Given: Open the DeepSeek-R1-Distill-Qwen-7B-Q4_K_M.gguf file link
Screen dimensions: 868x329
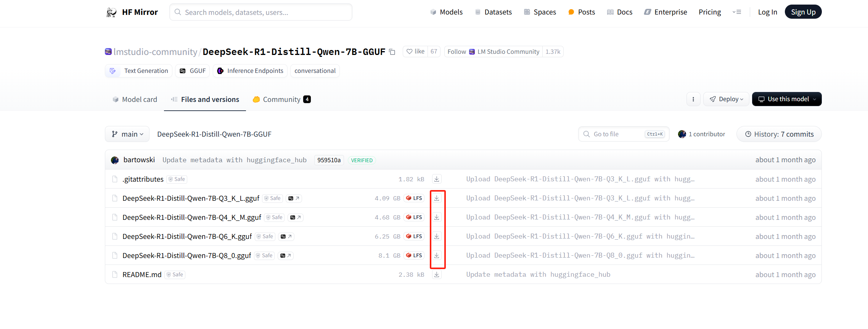Looking at the screenshot, I should (192, 218).
